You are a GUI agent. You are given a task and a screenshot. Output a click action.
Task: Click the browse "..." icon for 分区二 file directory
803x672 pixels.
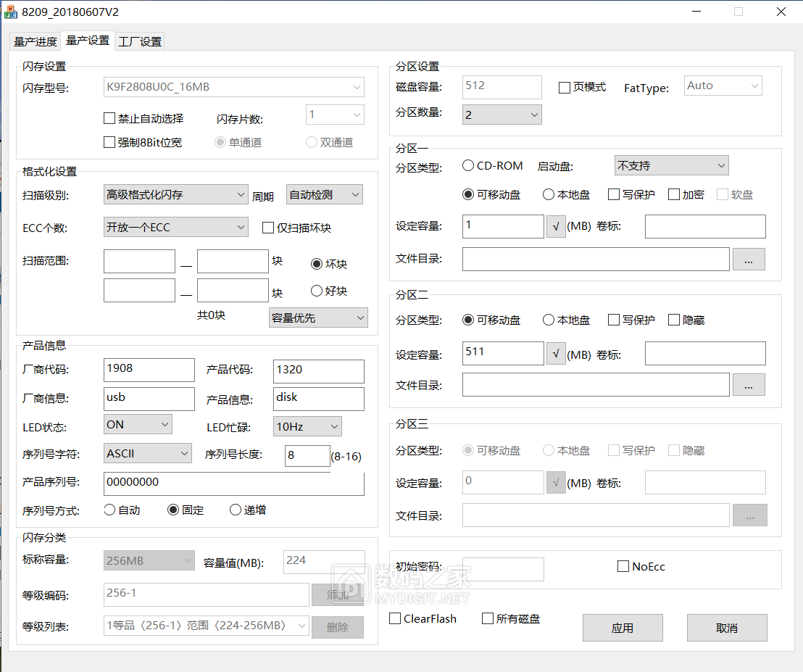[x=749, y=384]
